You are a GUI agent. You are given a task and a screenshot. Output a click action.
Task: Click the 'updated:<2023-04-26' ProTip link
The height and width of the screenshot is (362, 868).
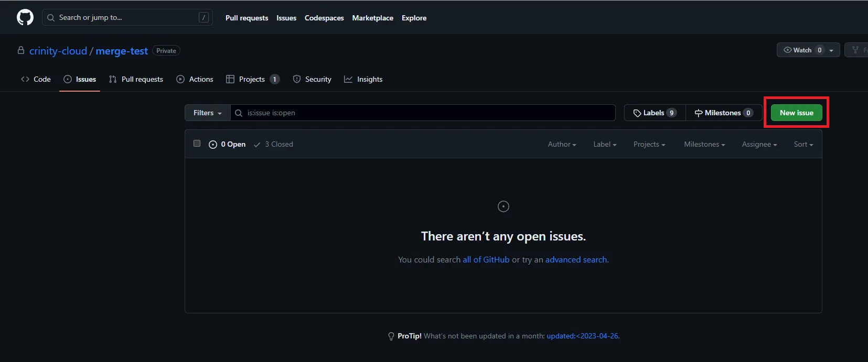[582, 336]
